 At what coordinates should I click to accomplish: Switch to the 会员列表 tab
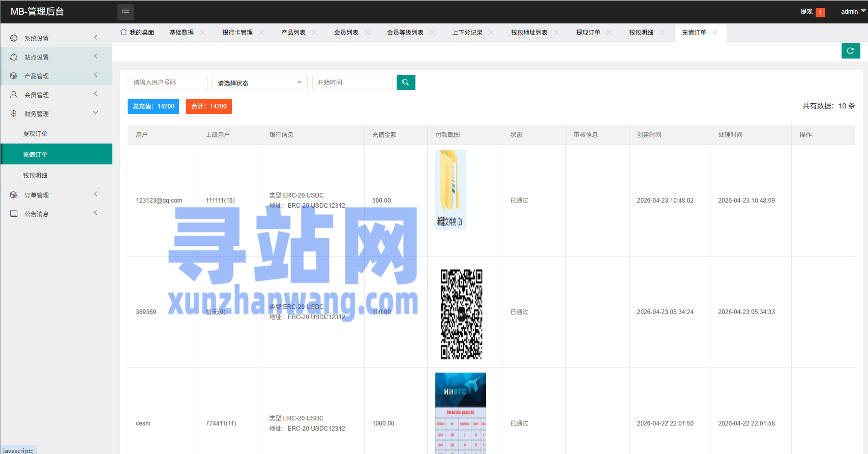click(346, 32)
